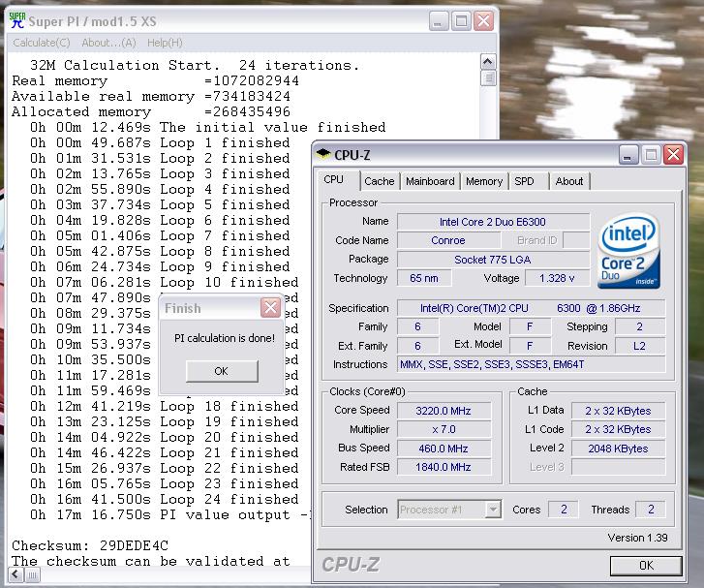Click the Level 2 value 2048 KBytes
This screenshot has width=704, height=588.
[618, 449]
